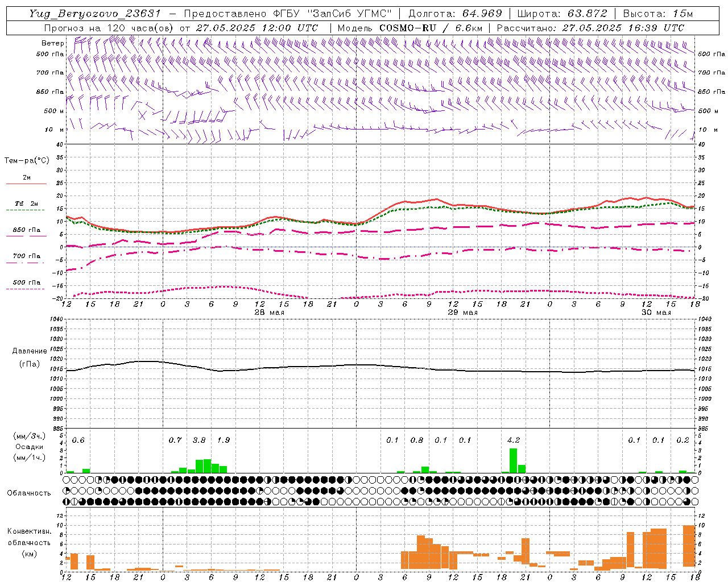Click the Рассчитано: 27.05.2025 16:39 UTC timestamp
The height and width of the screenshot is (582, 728).
coord(590,28)
